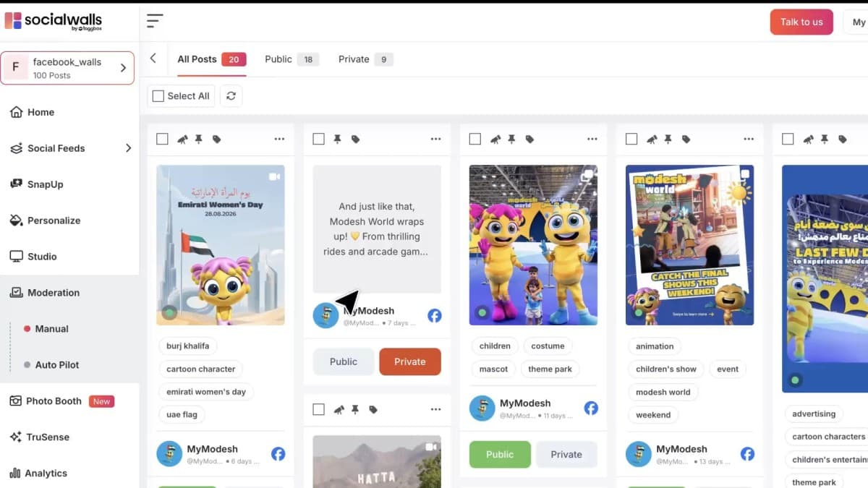This screenshot has height=488, width=868.
Task: Click tag icon on the mascot costume post
Action: click(529, 139)
